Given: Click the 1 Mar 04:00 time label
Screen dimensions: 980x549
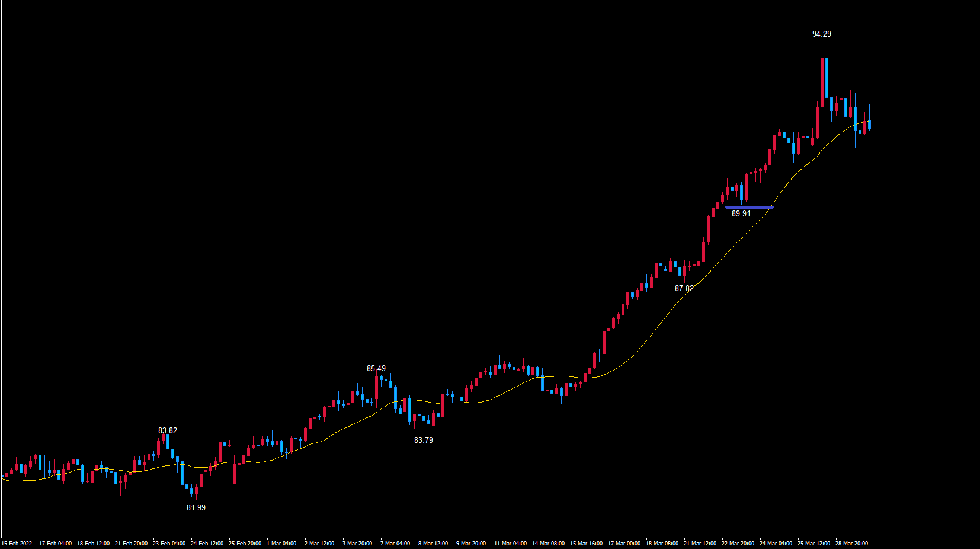Looking at the screenshot, I should pos(281,544).
